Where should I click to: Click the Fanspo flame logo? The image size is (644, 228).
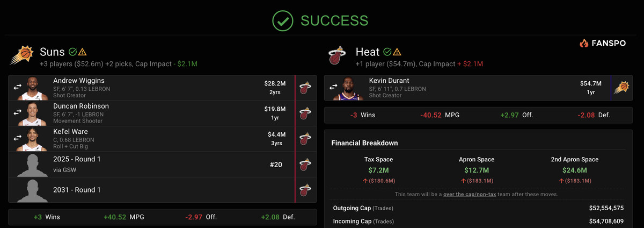tap(584, 44)
